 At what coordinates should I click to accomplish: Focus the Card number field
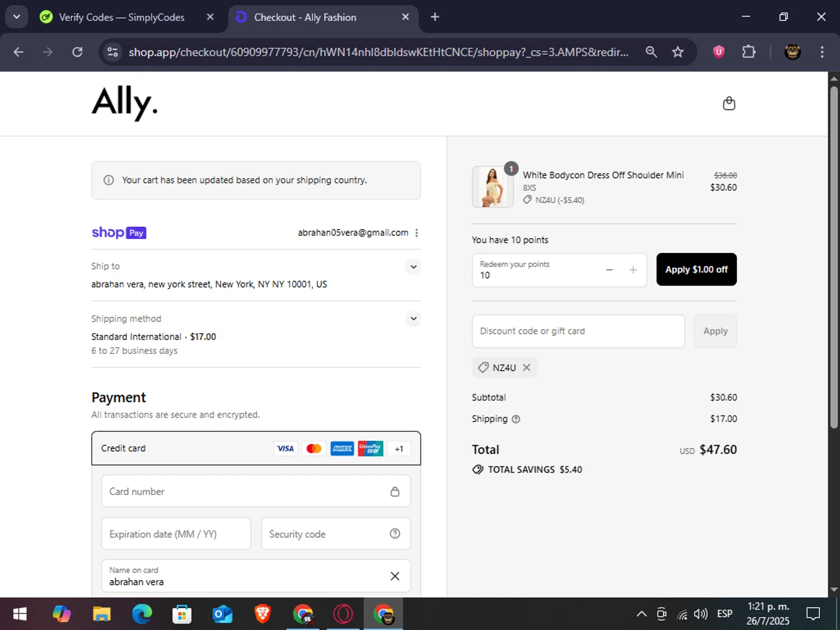(x=256, y=491)
